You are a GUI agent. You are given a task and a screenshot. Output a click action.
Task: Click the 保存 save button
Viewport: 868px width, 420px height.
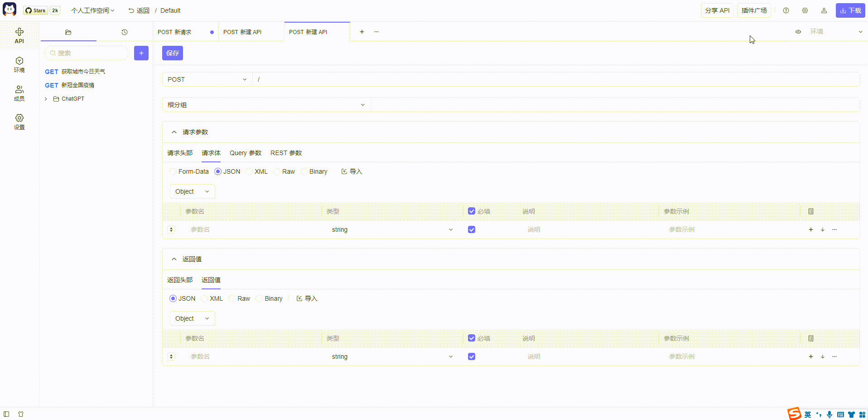tap(172, 53)
